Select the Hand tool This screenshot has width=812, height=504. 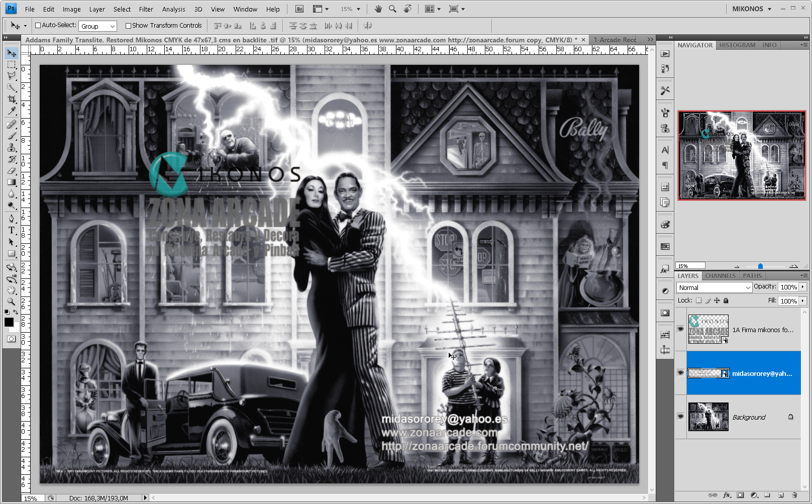click(12, 290)
